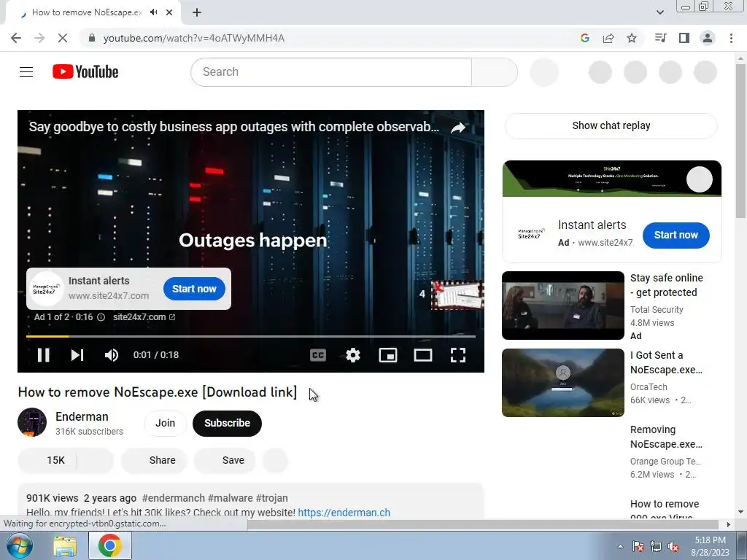The width and height of the screenshot is (747, 560).
Task: Open video player settings gear
Action: click(x=352, y=355)
